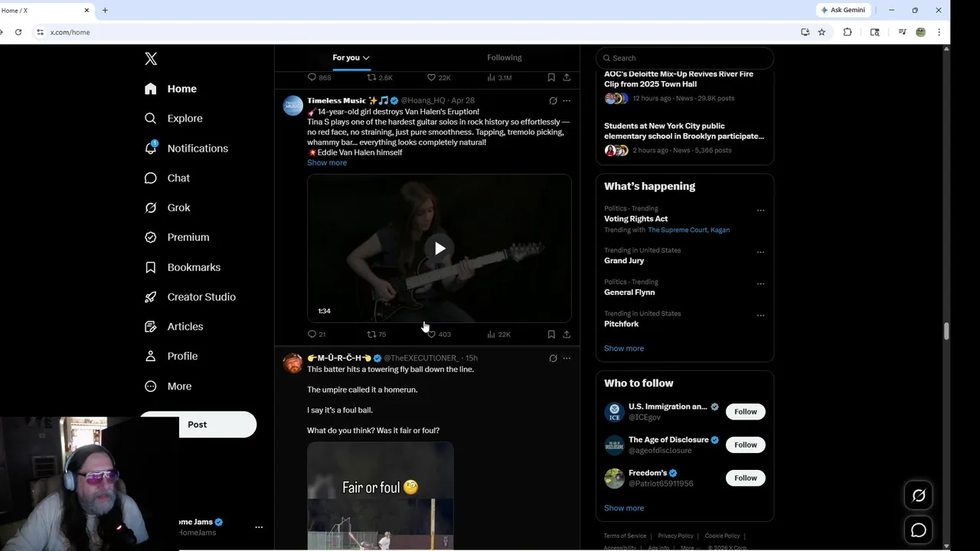
Task: Open the Fair or foul baseball video thumbnail
Action: pos(381,496)
